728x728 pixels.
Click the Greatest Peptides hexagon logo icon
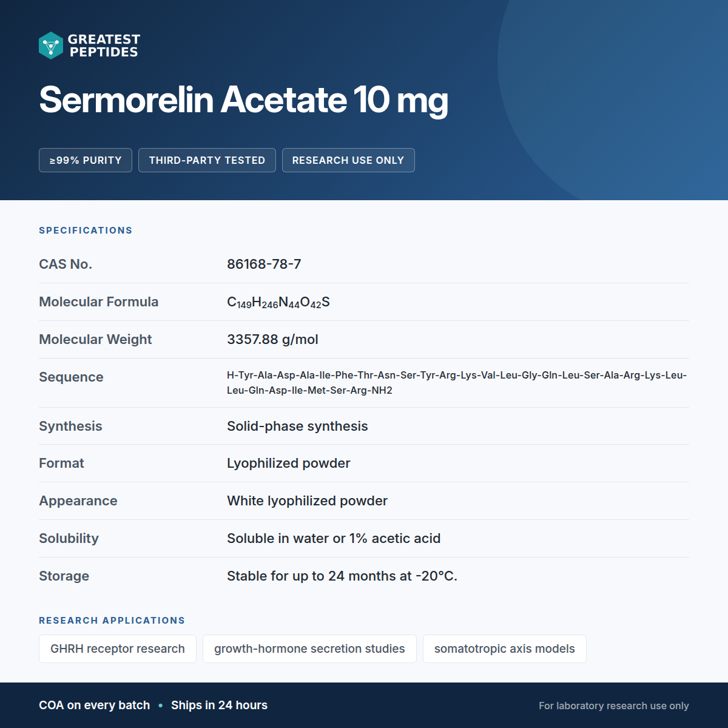pos(51,45)
